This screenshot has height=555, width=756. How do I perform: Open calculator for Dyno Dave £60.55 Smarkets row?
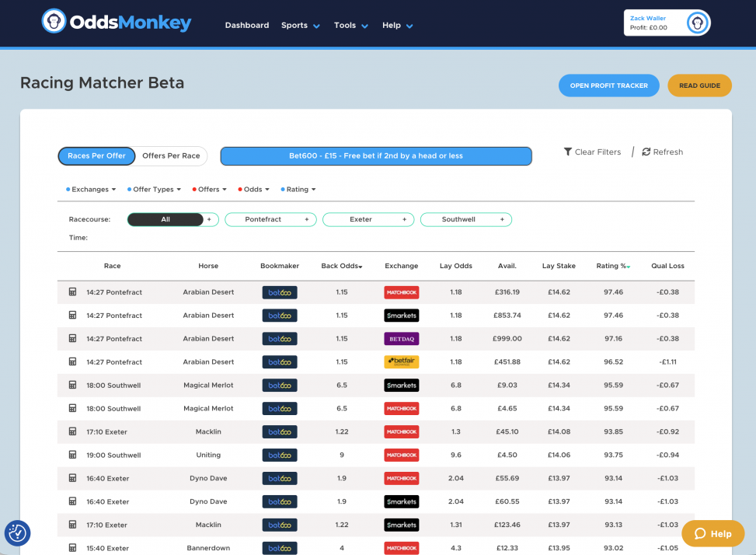[72, 501]
